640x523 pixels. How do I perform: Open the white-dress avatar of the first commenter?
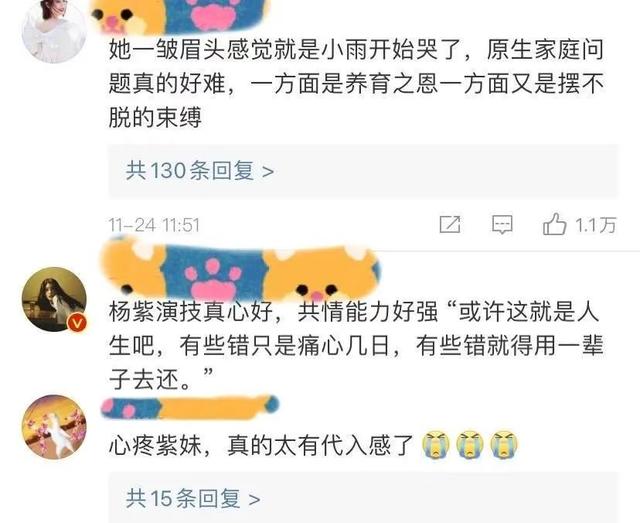point(54,31)
